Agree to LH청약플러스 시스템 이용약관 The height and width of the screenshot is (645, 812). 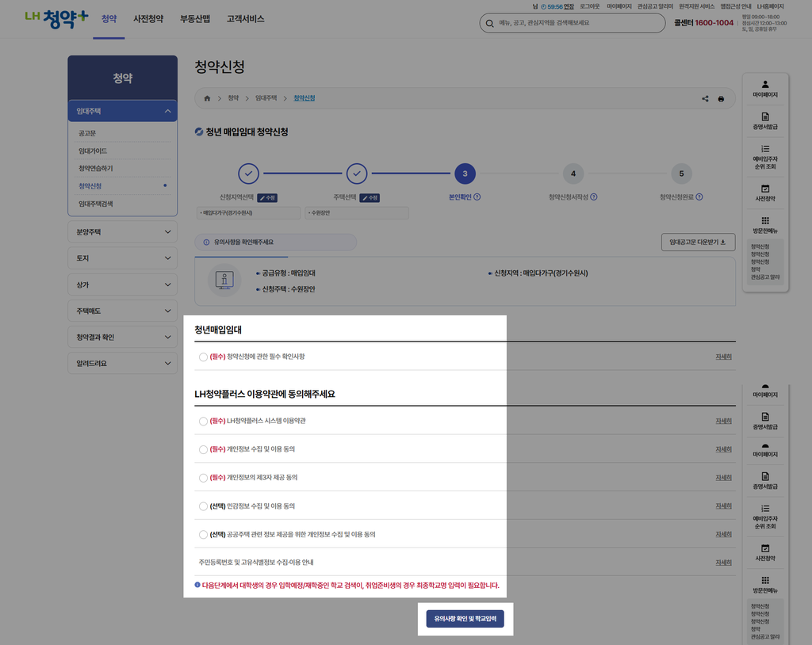pos(204,422)
